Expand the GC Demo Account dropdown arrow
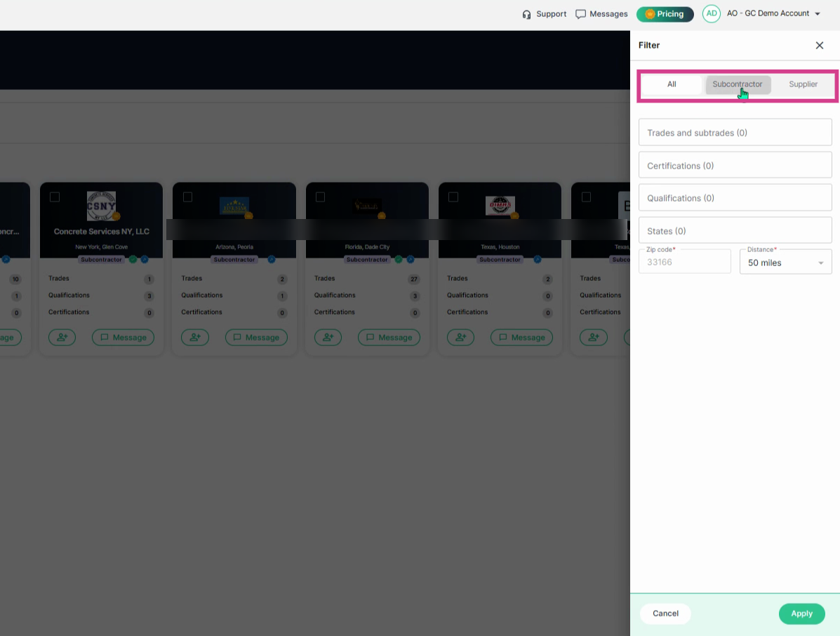The height and width of the screenshot is (636, 840). 818,14
